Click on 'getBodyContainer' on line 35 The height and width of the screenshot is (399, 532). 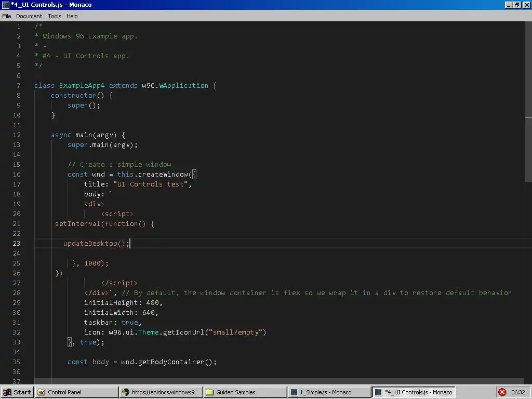(x=171, y=362)
